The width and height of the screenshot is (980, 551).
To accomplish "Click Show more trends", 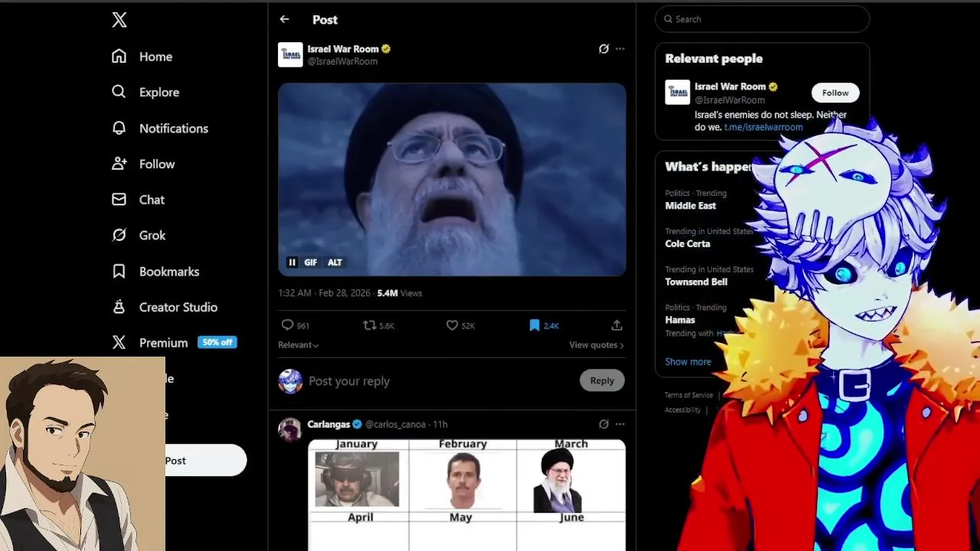I will [x=688, y=361].
